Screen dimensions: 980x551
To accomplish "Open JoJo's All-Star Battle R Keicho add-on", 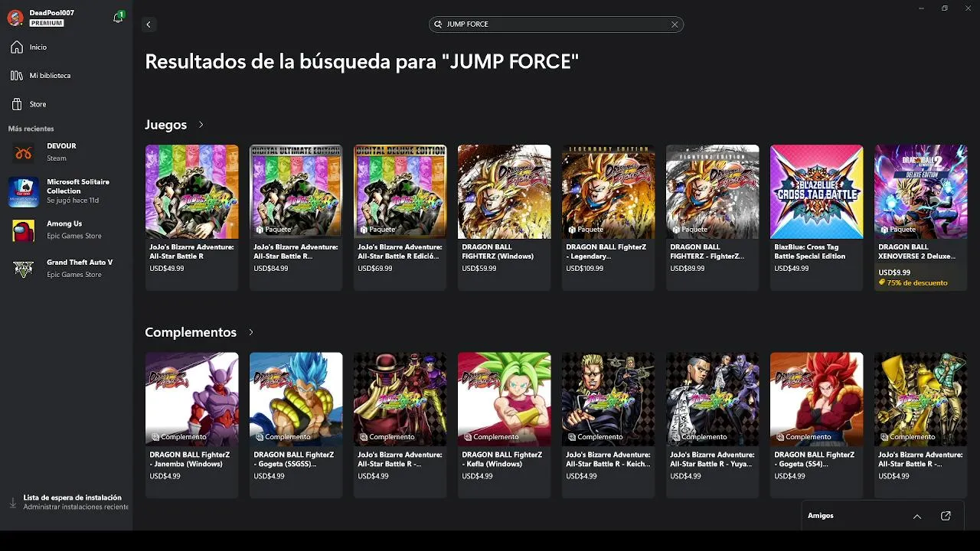I will tap(608, 425).
